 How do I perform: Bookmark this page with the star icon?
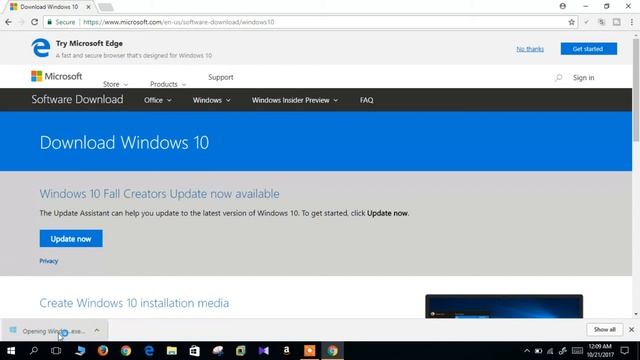tap(571, 22)
